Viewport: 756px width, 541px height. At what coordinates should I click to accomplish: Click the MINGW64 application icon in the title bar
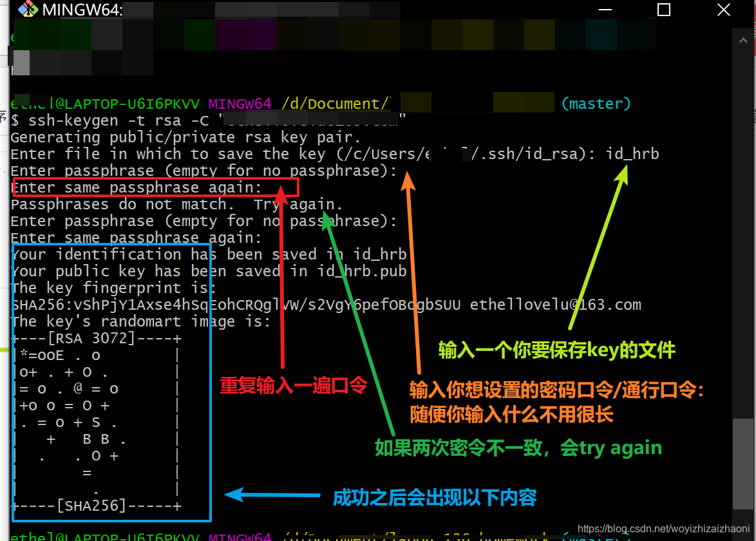point(27,10)
